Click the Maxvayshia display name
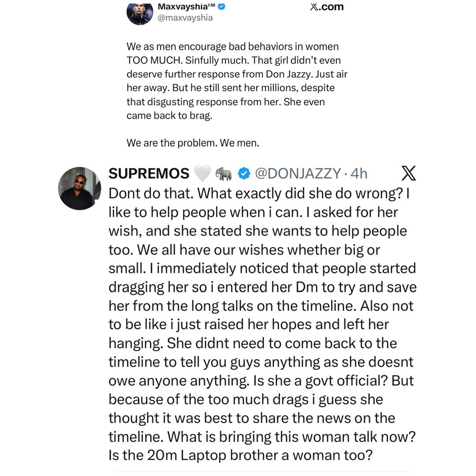Viewport: 476px width, 476px height. tap(186, 7)
